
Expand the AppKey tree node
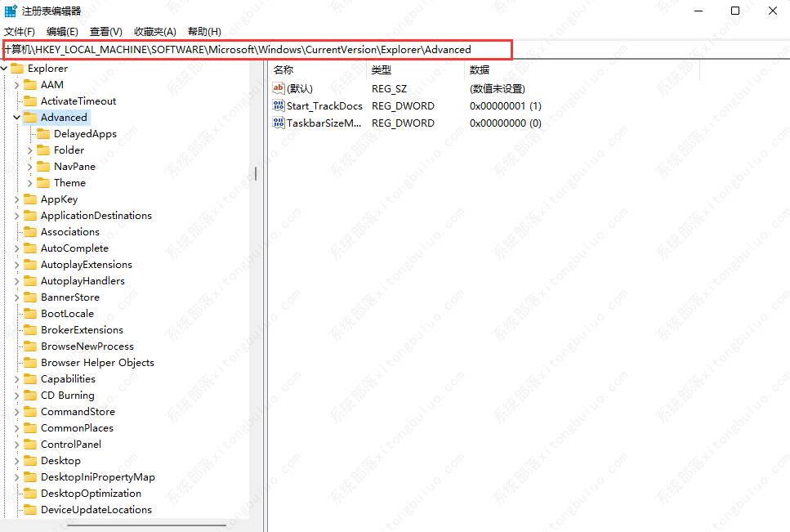coord(17,199)
